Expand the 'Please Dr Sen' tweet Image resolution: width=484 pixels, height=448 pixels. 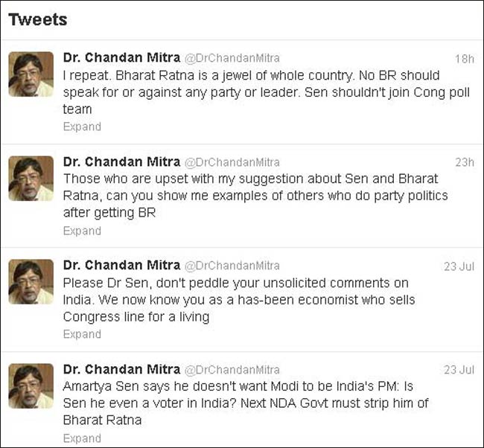tap(82, 334)
